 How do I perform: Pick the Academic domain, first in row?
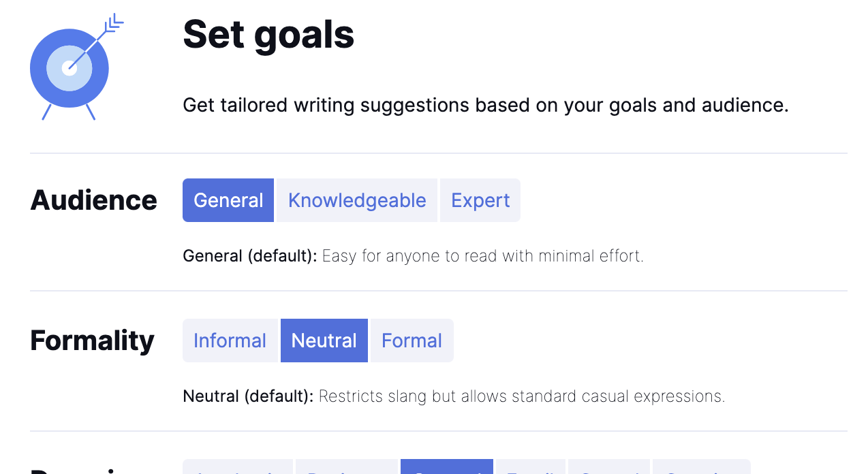pyautogui.click(x=238, y=467)
